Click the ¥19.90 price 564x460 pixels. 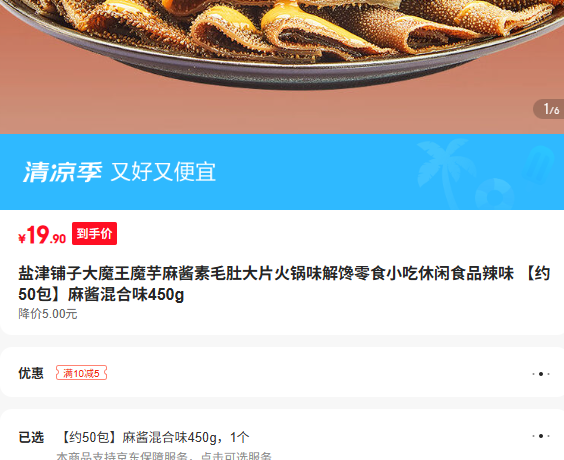(x=42, y=235)
